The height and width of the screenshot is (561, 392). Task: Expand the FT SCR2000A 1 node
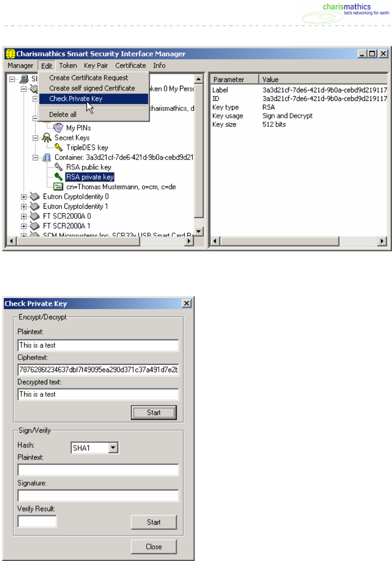[24, 226]
